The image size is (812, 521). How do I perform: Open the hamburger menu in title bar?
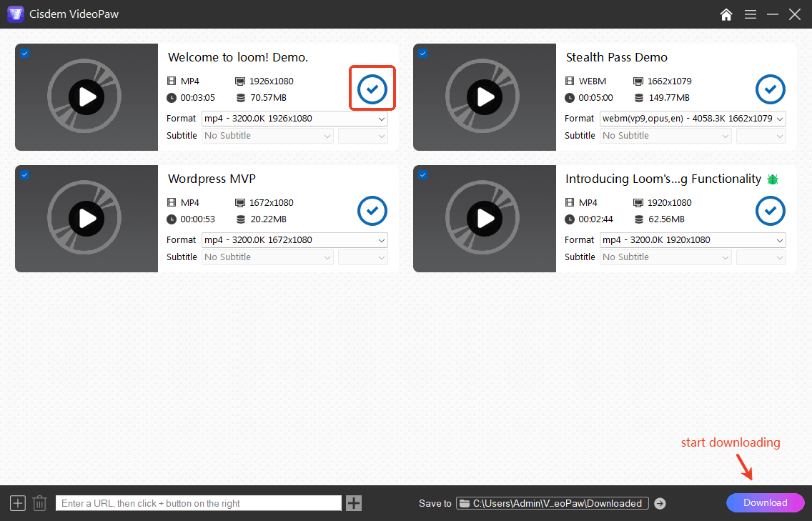click(751, 14)
